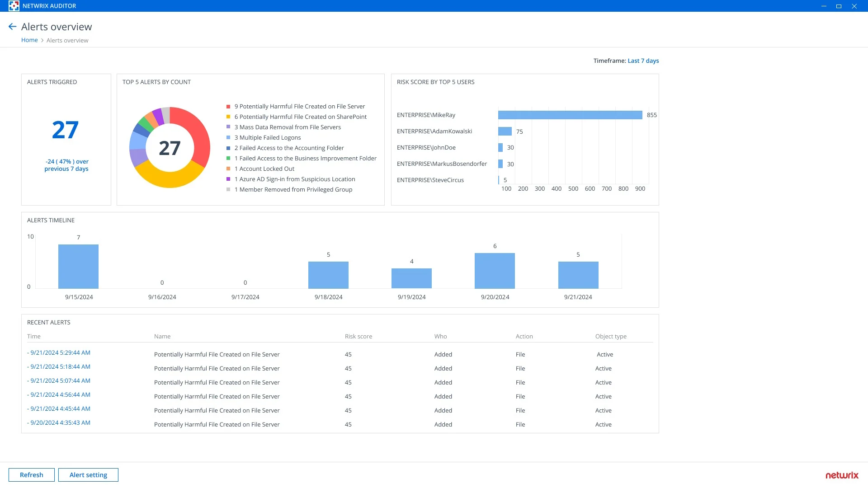The width and height of the screenshot is (868, 488).
Task: Click the 9/21/2024 timeline bar
Action: [578, 275]
